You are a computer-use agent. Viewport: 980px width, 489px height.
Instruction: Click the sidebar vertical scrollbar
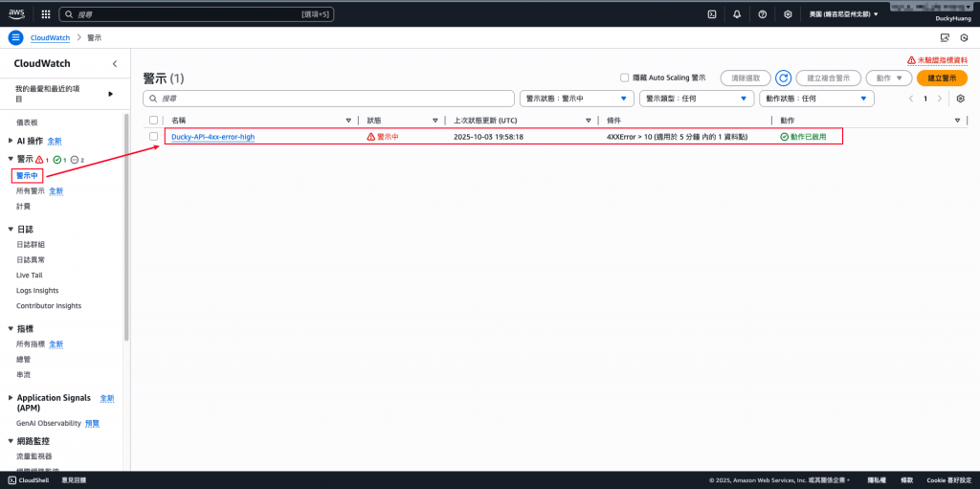click(127, 228)
